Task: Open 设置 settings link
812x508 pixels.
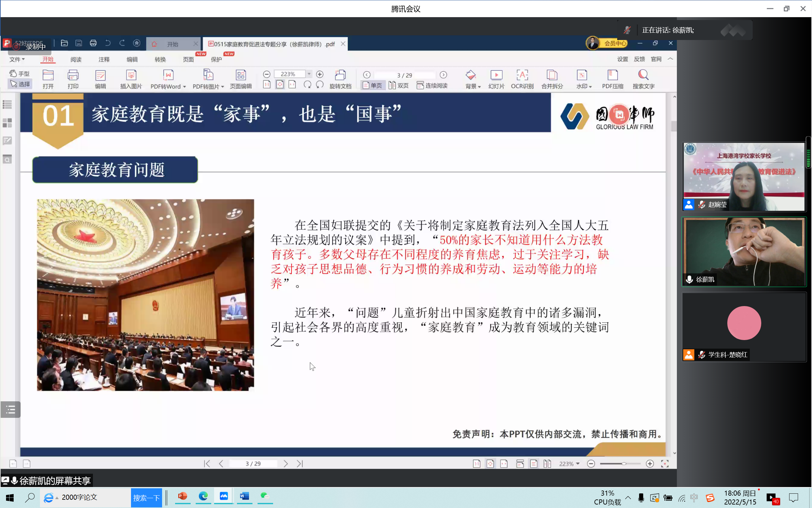Action: pyautogui.click(x=622, y=59)
